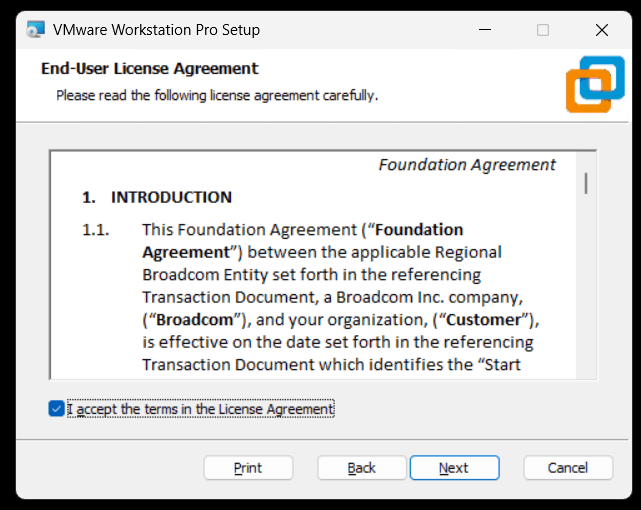Click the bold word 'Broadcom' in the license text
Image resolution: width=641 pixels, height=510 pixels.
195,320
